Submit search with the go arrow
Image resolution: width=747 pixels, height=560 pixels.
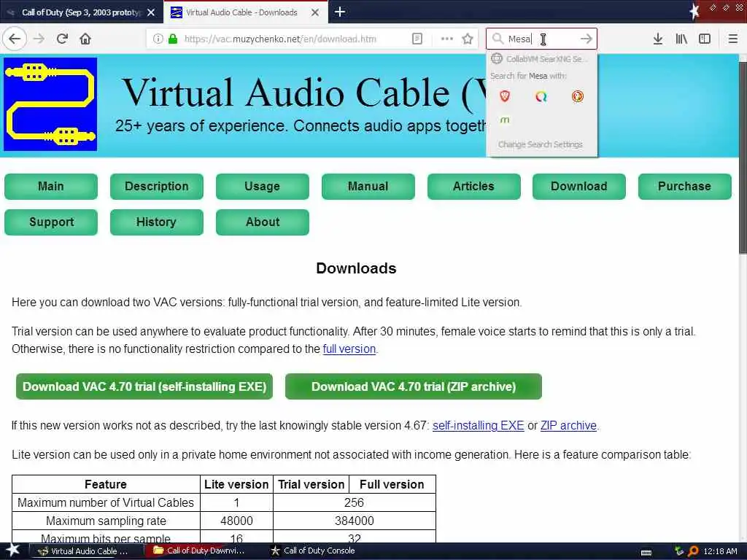point(587,39)
